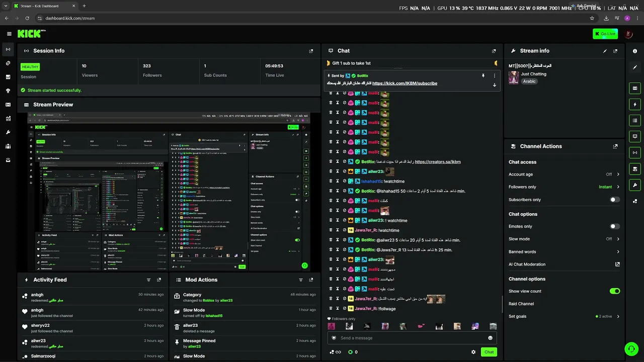Open the stream section in left sidebar
644x362 pixels.
pos(8,49)
